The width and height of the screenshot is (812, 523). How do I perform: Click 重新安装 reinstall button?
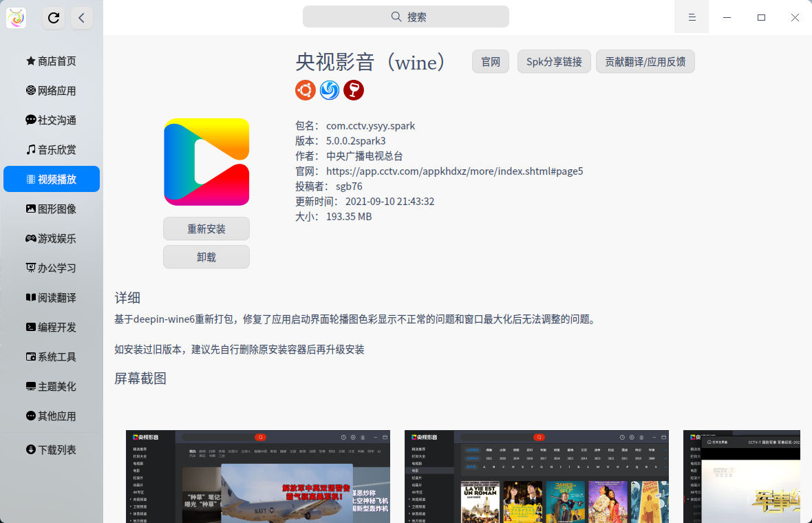pyautogui.click(x=206, y=229)
